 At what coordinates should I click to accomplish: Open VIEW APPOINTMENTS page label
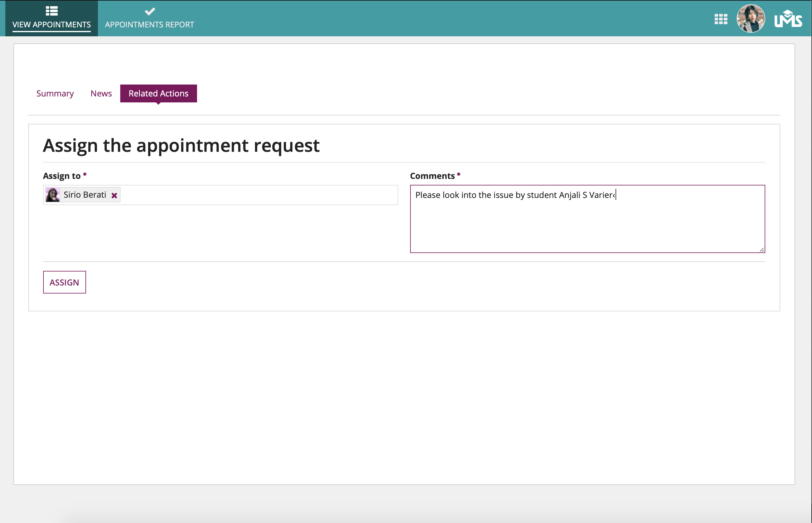[x=51, y=25]
